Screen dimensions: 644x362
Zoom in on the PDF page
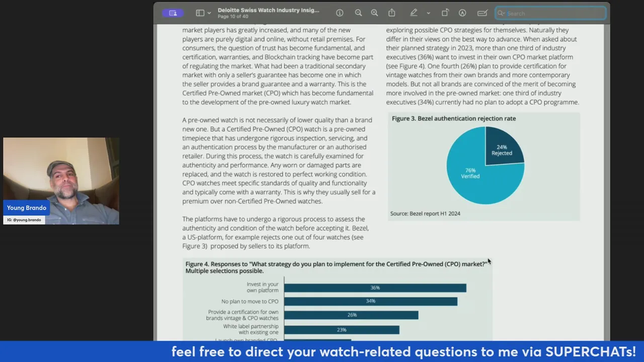[374, 13]
